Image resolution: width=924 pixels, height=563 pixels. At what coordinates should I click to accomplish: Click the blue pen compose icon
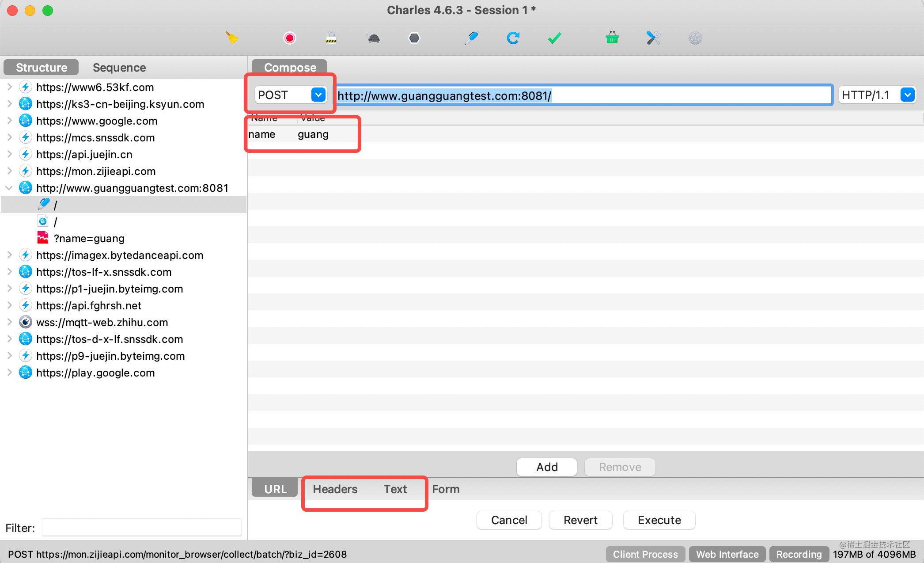coord(472,38)
